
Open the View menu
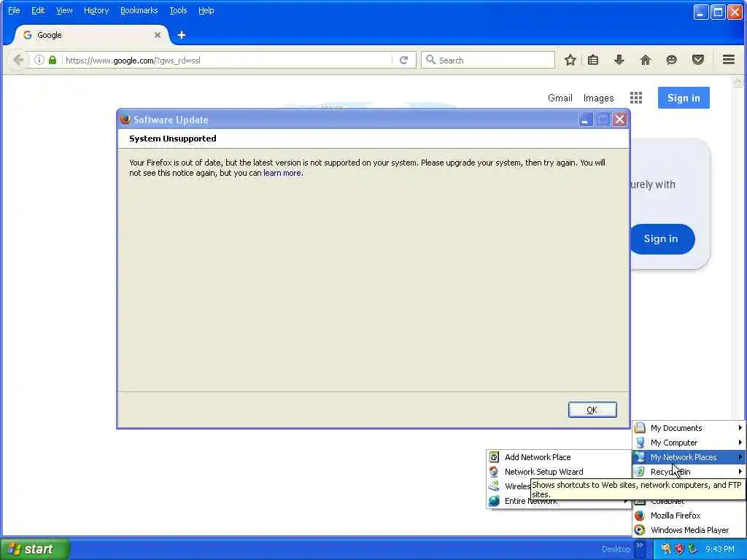pyautogui.click(x=64, y=10)
